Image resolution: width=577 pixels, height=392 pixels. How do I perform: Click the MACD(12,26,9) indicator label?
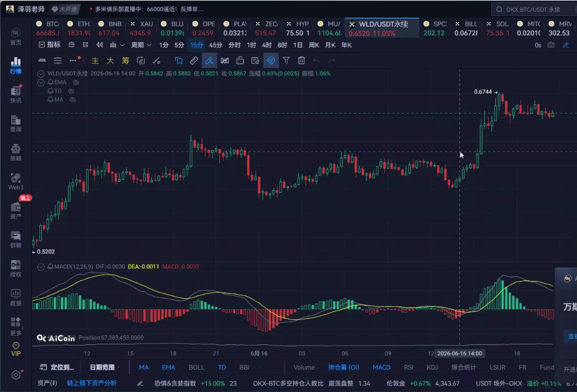tap(74, 266)
